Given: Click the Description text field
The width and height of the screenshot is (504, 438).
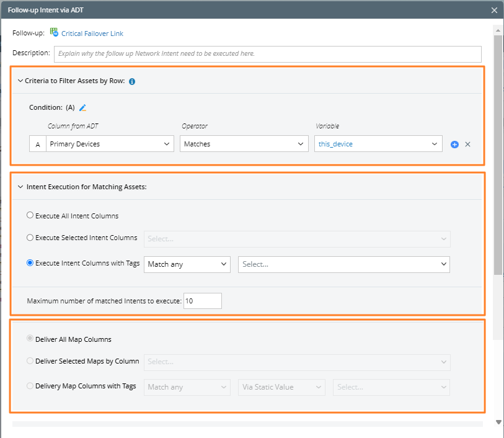Looking at the screenshot, I should pyautogui.click(x=267, y=54).
